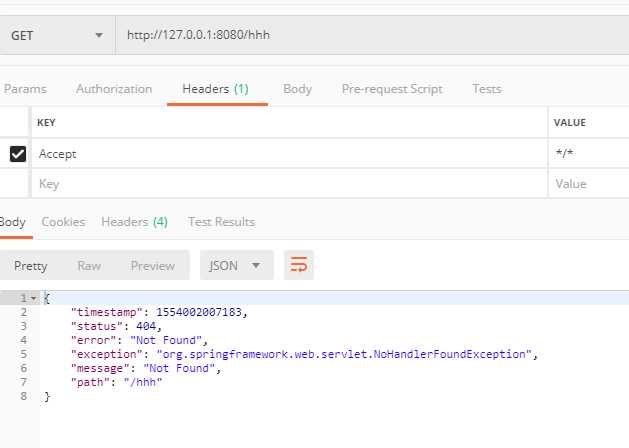Image resolution: width=629 pixels, height=448 pixels.
Task: Toggle the line wrap icon
Action: (299, 265)
